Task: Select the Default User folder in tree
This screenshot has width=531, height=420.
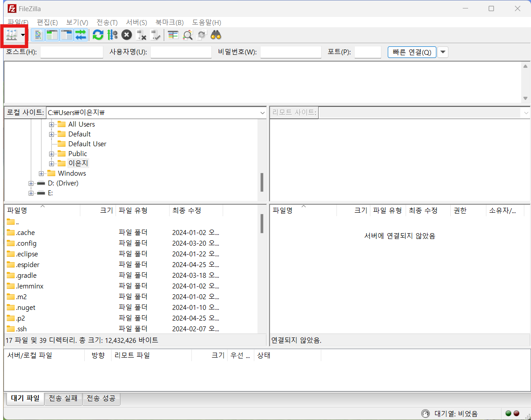Action: 87,144
